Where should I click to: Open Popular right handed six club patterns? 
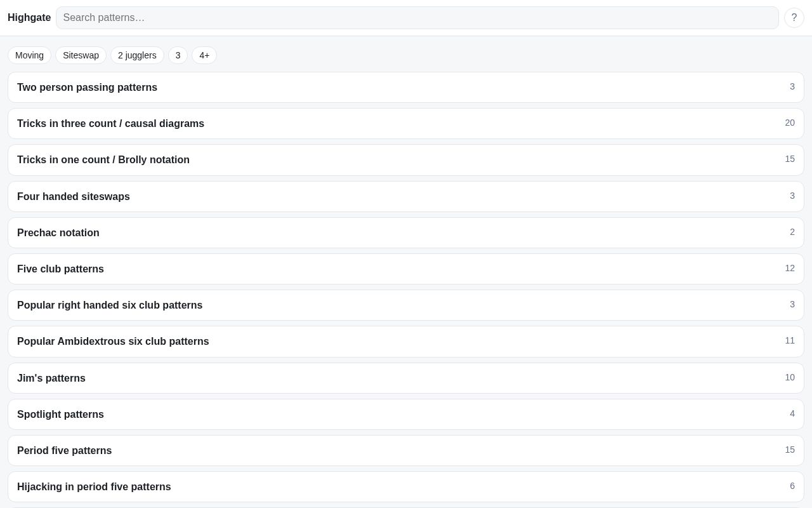(406, 305)
